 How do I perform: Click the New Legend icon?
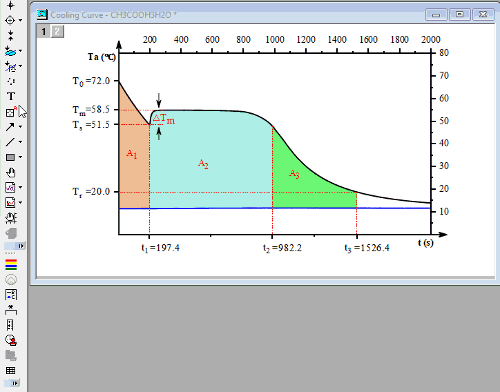point(11,295)
